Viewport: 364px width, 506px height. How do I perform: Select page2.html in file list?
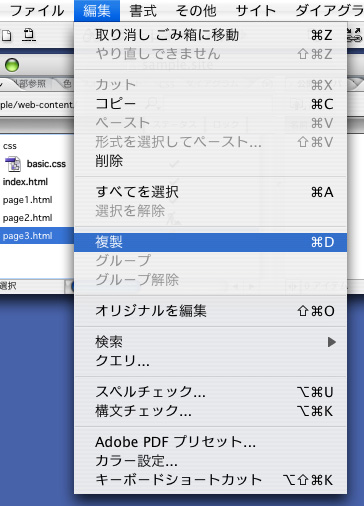pyautogui.click(x=27, y=218)
